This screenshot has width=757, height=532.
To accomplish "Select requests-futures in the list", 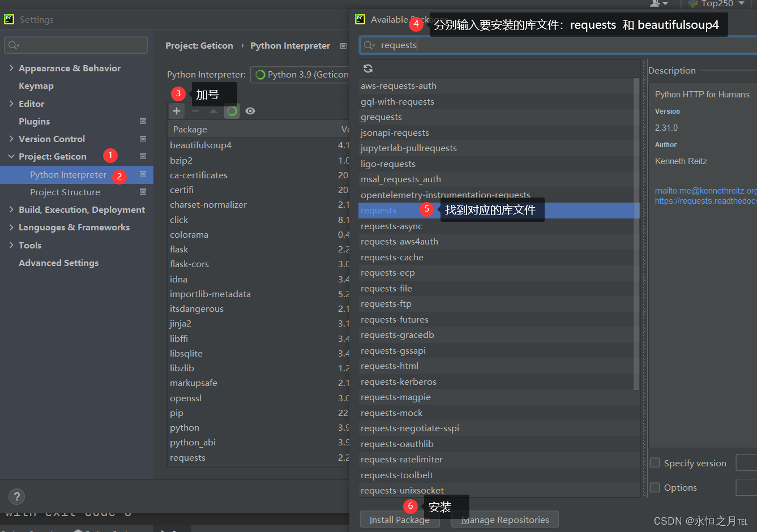I will [x=499, y=319].
